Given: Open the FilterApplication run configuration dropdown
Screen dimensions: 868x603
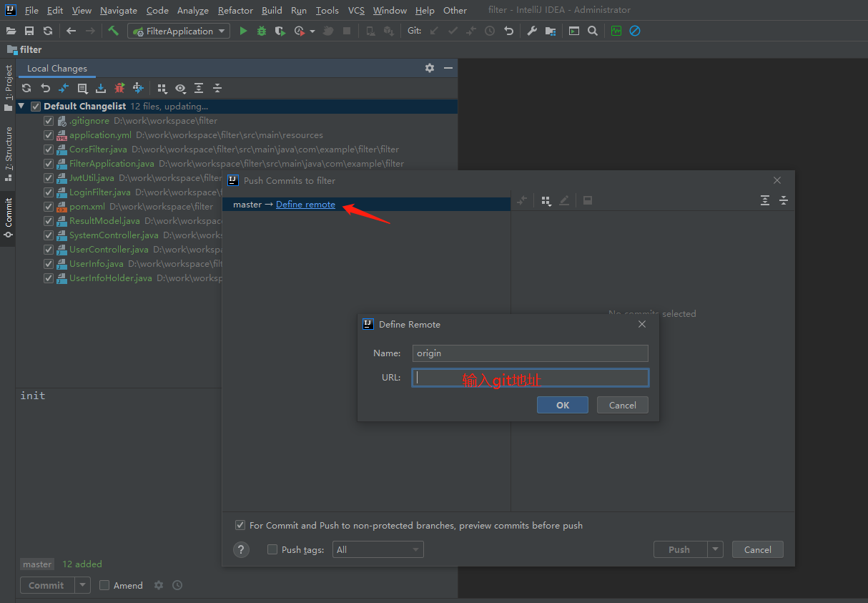Looking at the screenshot, I should pyautogui.click(x=179, y=31).
